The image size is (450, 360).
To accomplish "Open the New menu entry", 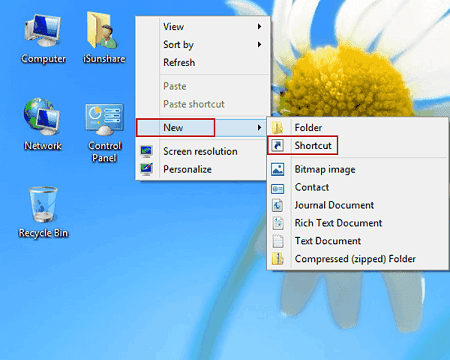I will (x=202, y=127).
